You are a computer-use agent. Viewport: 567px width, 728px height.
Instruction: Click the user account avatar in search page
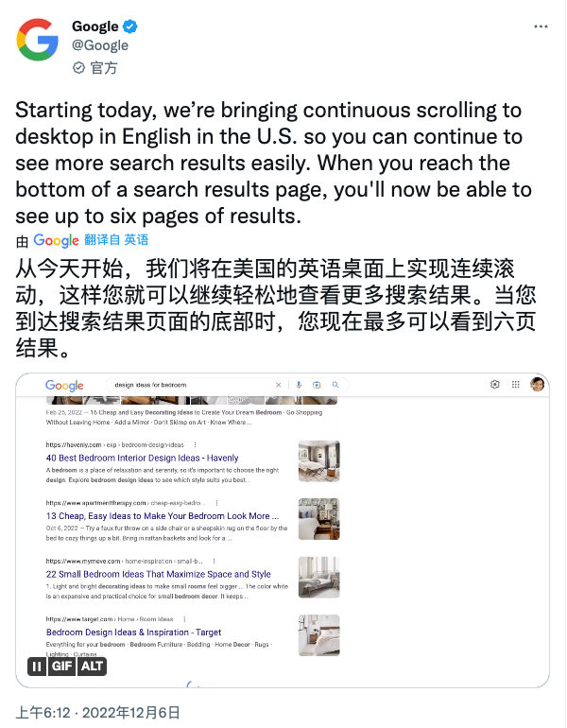[538, 385]
